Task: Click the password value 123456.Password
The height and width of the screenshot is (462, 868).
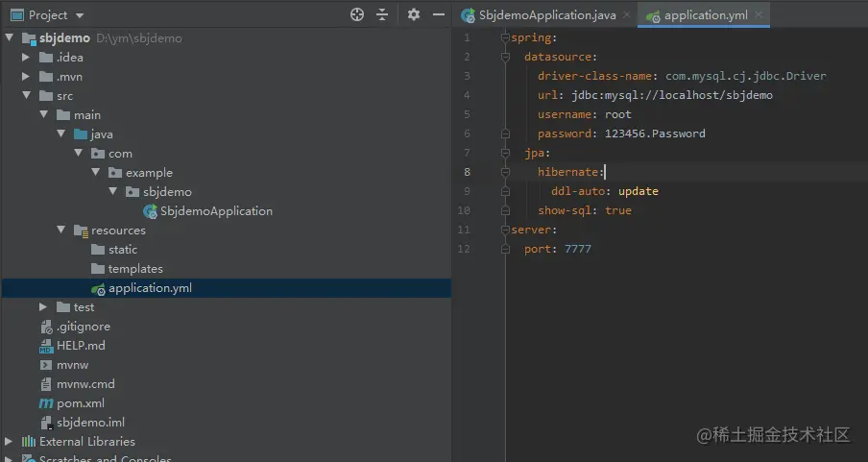Action: point(655,134)
